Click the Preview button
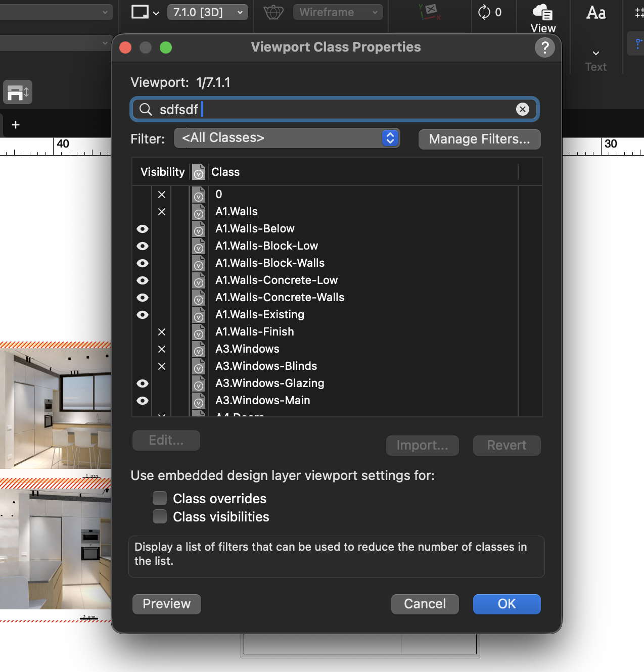Image resolution: width=644 pixels, height=672 pixels. [166, 604]
